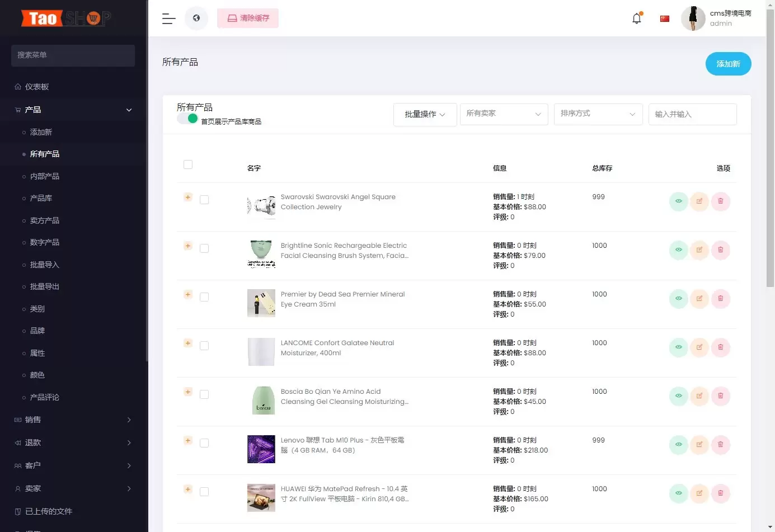Expand the Swarovski row plus icon

[x=188, y=197]
